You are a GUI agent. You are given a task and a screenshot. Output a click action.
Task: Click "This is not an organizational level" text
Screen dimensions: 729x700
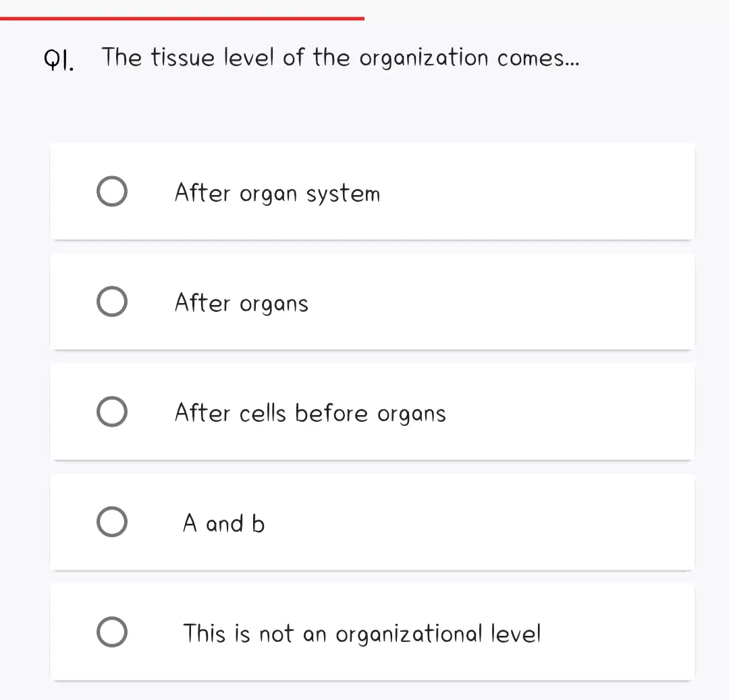(x=362, y=634)
